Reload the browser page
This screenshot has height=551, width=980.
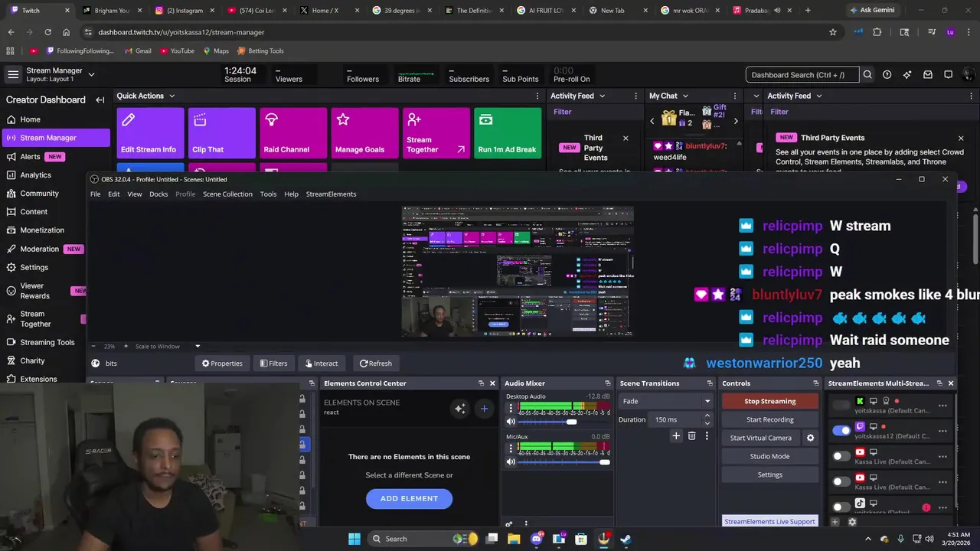47,32
